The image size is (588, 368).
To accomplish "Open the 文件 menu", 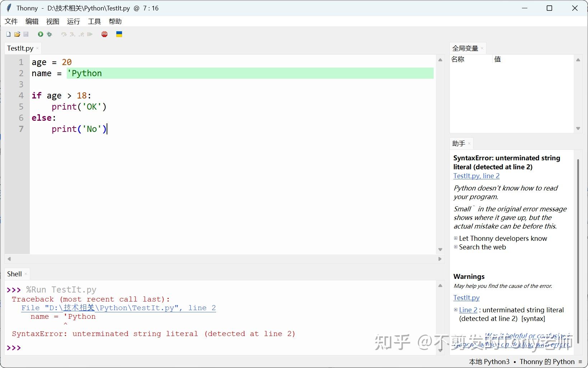I will coord(11,22).
